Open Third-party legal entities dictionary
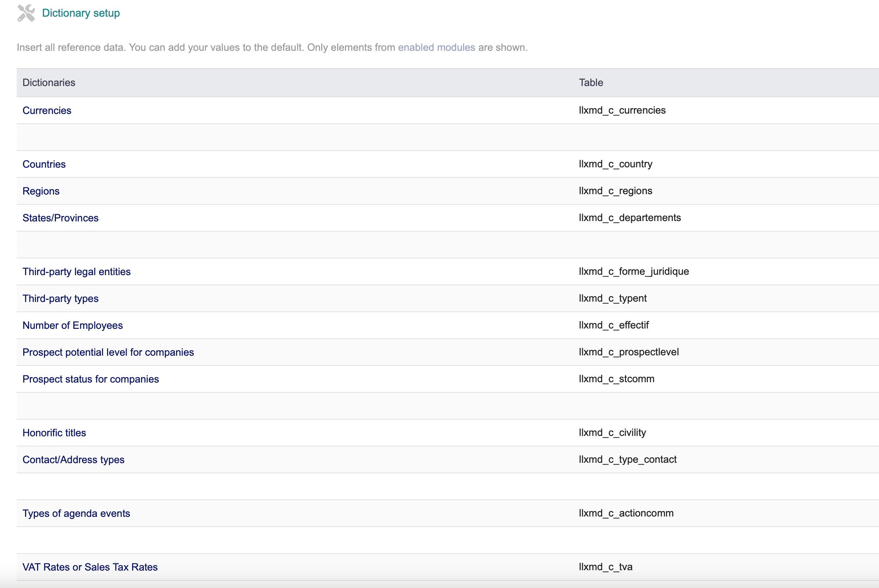Viewport: 879px width, 588px height. pyautogui.click(x=77, y=271)
